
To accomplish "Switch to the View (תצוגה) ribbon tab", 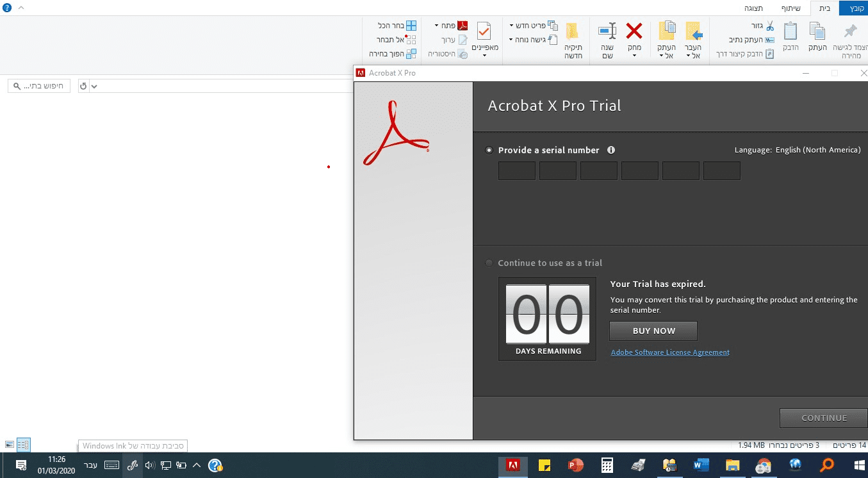I will (753, 8).
